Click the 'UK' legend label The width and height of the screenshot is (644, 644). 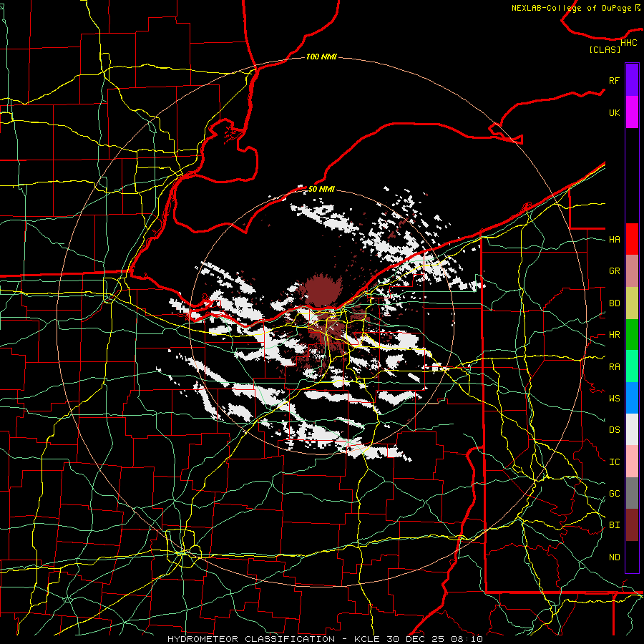click(x=614, y=112)
